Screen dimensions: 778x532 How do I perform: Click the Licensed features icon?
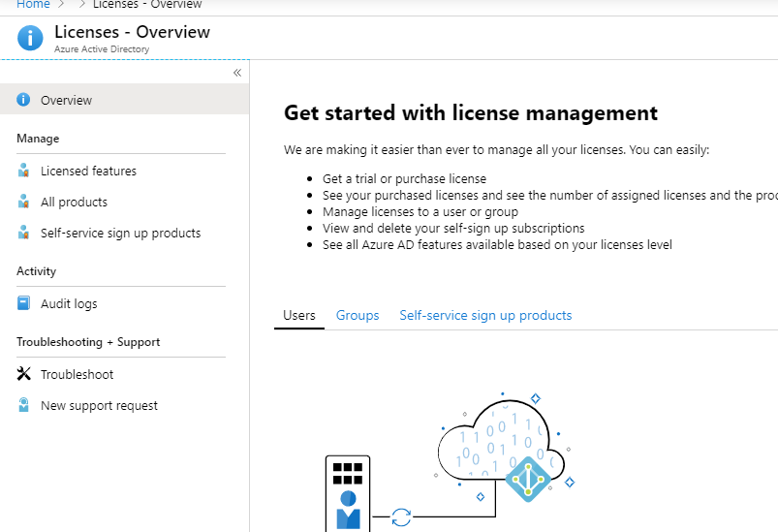coord(23,171)
